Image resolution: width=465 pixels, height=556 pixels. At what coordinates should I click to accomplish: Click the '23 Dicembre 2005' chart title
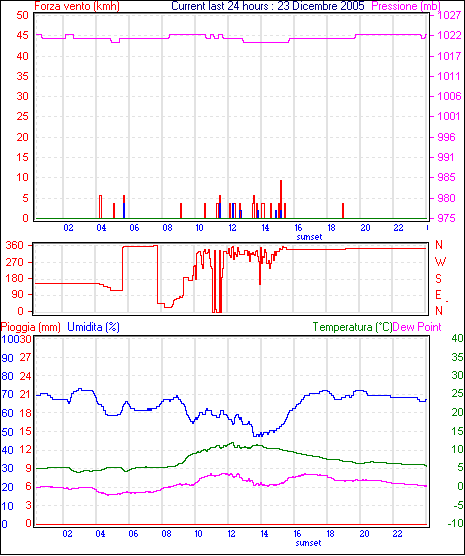(x=321, y=6)
